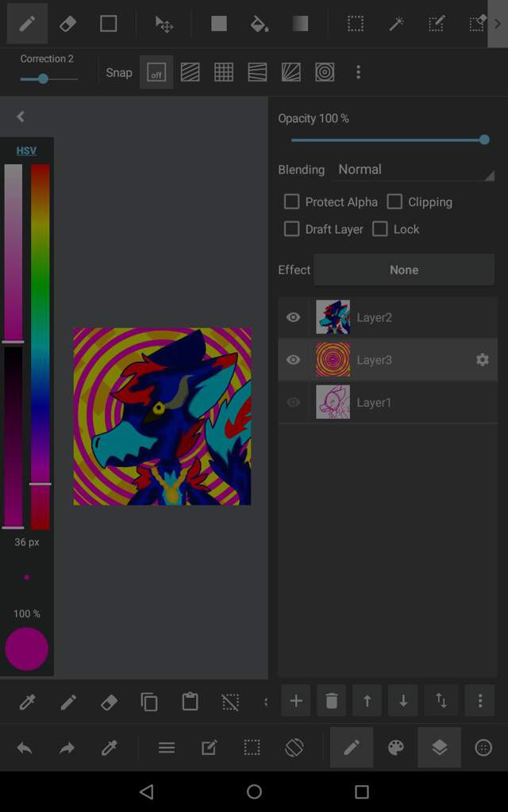Open the Effect None selector
This screenshot has width=508, height=812.
(x=404, y=270)
